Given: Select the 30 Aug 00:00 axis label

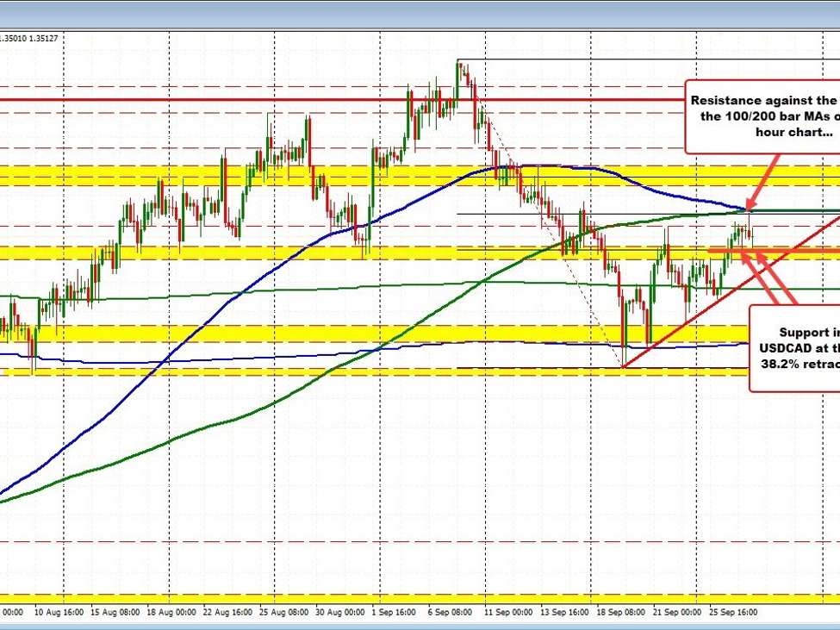Looking at the screenshot, I should 339,612.
